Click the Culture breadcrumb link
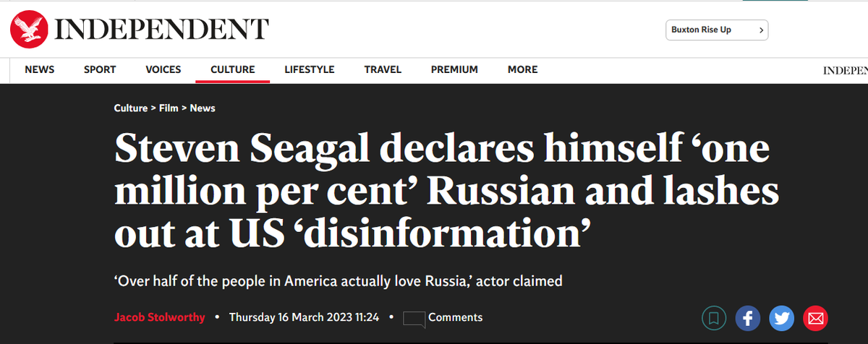Image resolution: width=868 pixels, height=344 pixels. coord(131,108)
